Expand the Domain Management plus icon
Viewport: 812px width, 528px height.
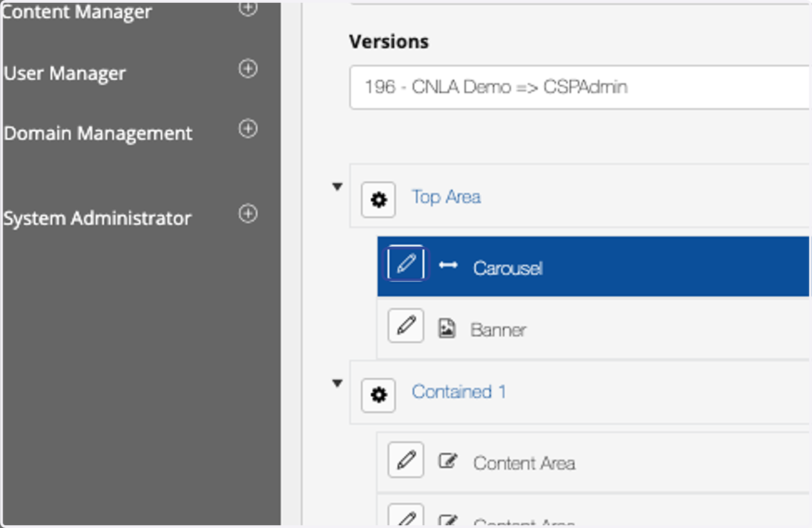pos(248,128)
